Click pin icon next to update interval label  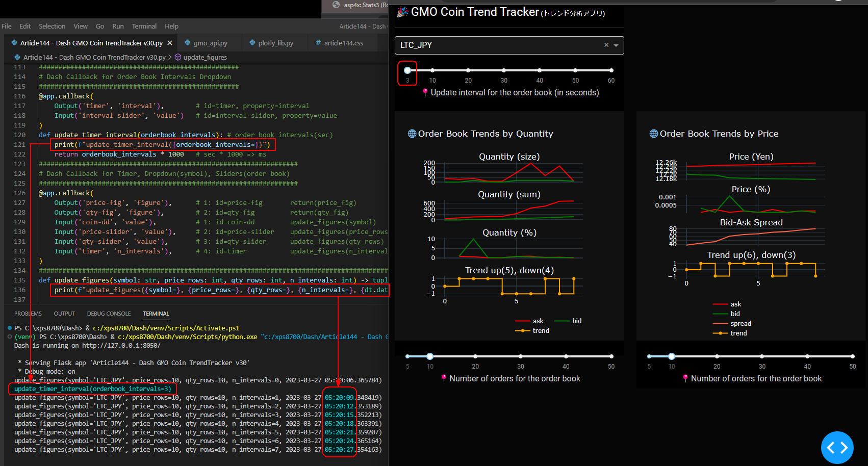425,93
